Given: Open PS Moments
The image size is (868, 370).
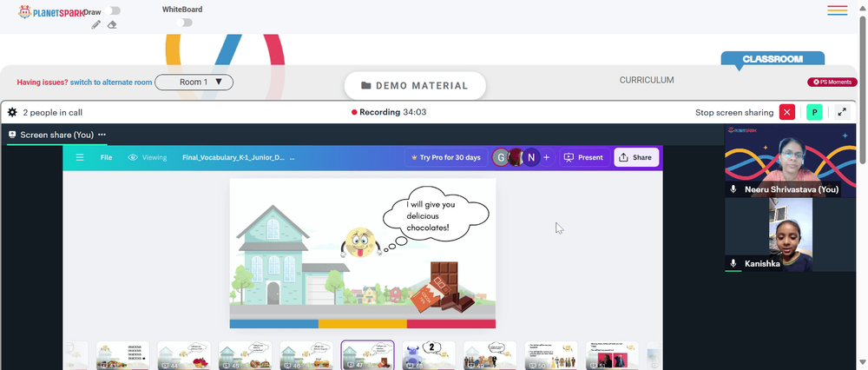Looking at the screenshot, I should click(832, 82).
